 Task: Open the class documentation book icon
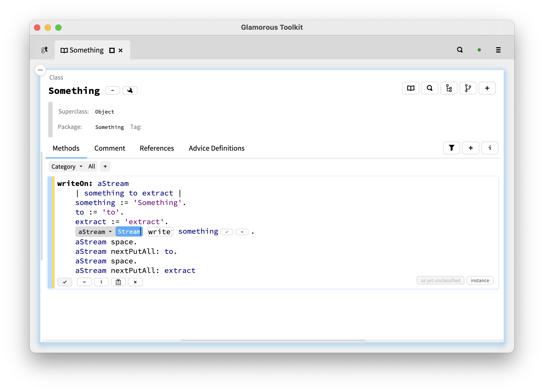[x=411, y=88]
